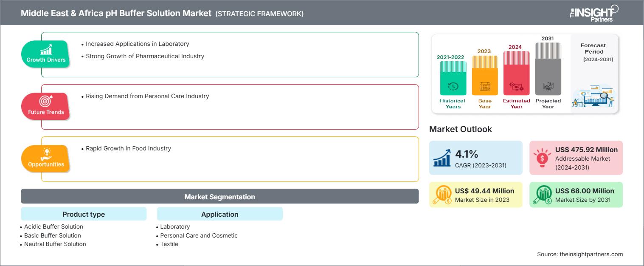The width and height of the screenshot is (644, 266).
Task: Click the Future Trends target icon
Action: coord(46,102)
